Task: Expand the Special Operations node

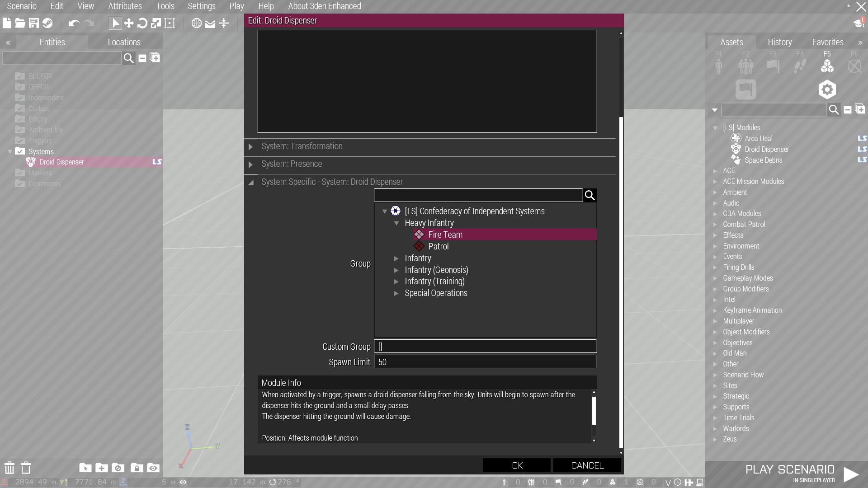Action: pos(396,293)
